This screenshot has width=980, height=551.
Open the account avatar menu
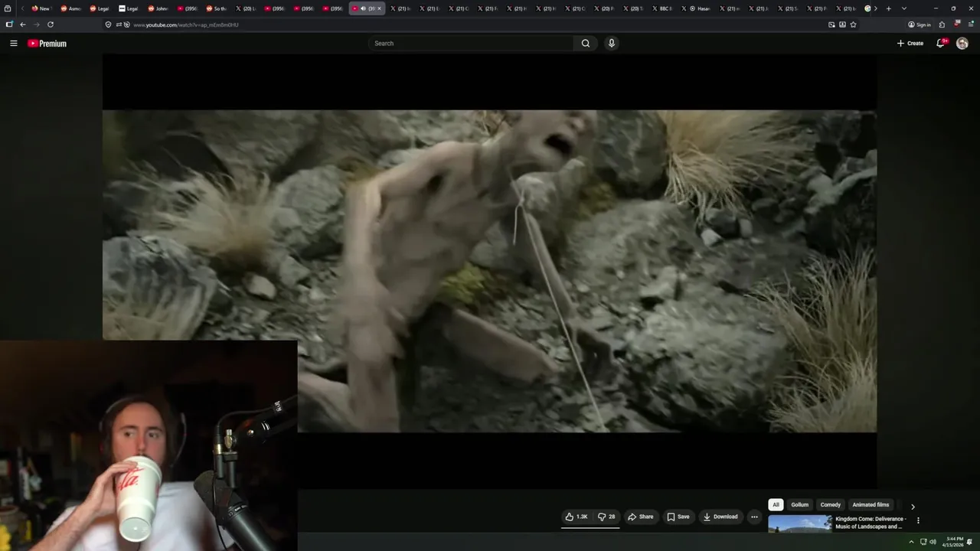click(962, 44)
